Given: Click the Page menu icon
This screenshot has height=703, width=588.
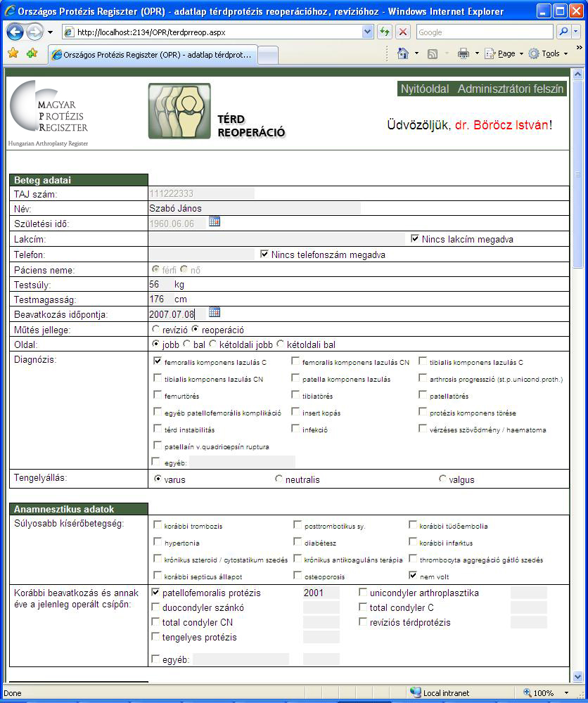Looking at the screenshot, I should [490, 54].
